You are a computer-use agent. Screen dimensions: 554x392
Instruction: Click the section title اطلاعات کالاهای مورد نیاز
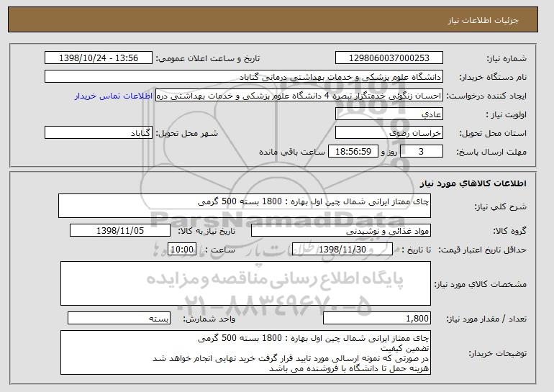pos(473,183)
